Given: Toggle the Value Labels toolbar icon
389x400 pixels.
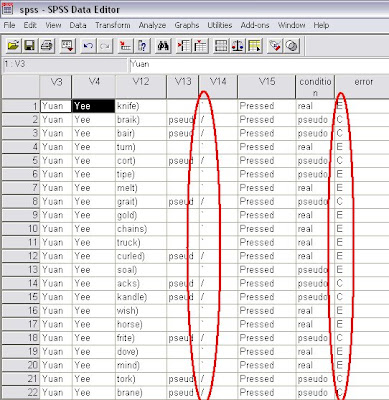Looking at the screenshot, I should (x=275, y=46).
